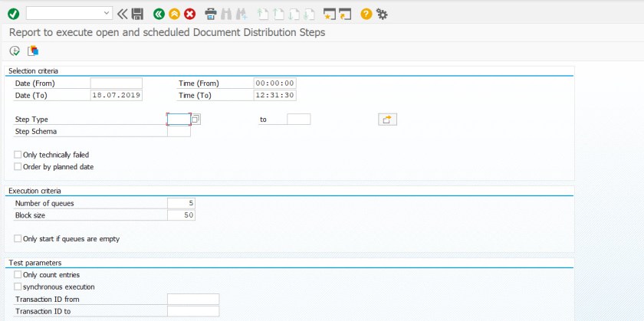
Task: Click the Execution criteria group title
Action: pos(35,191)
